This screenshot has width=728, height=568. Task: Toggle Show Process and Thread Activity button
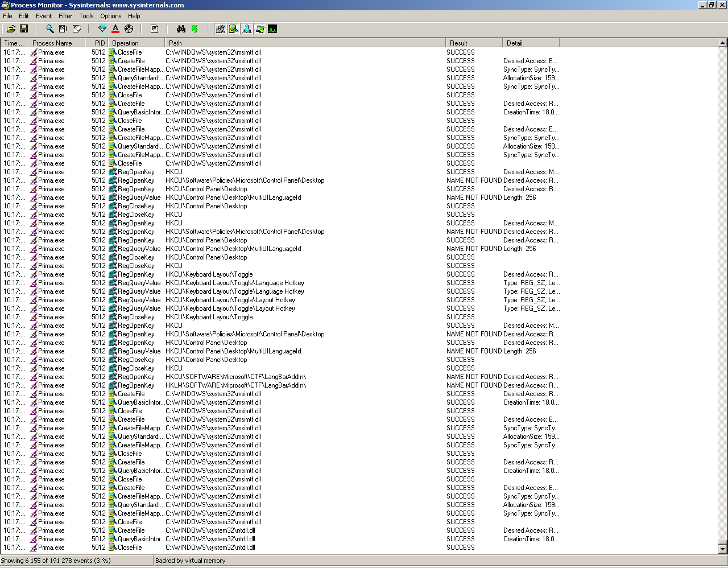[x=259, y=29]
